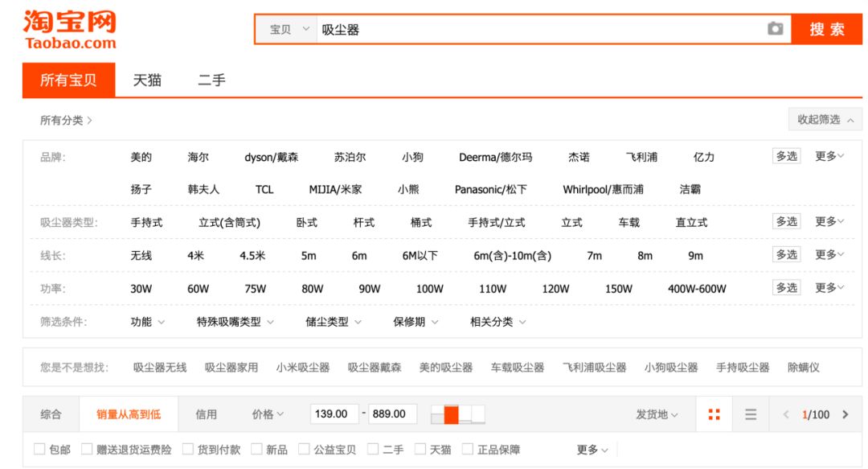Select 100W power filter
The width and height of the screenshot is (868, 469).
[x=429, y=289]
